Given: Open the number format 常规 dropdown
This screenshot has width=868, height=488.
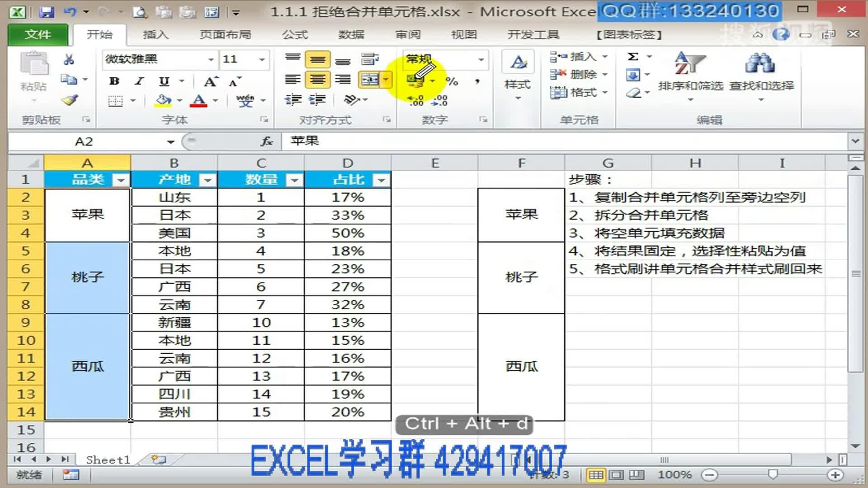Looking at the screenshot, I should pyautogui.click(x=481, y=59).
